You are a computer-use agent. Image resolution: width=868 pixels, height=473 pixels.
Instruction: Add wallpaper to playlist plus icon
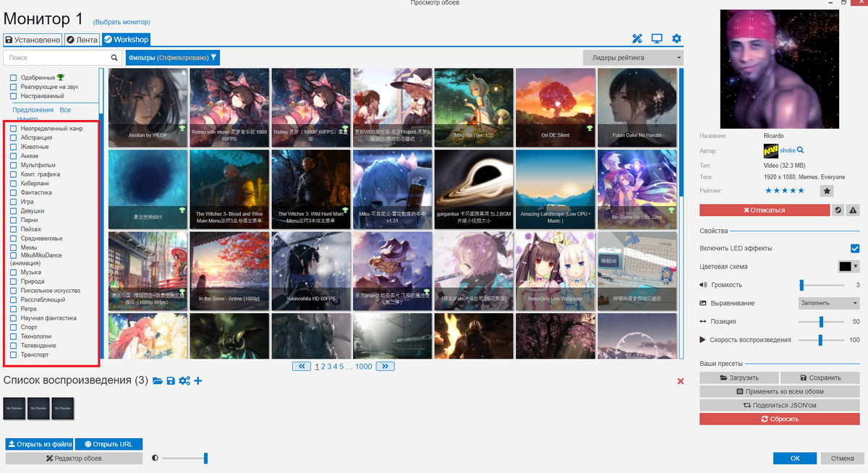[198, 381]
